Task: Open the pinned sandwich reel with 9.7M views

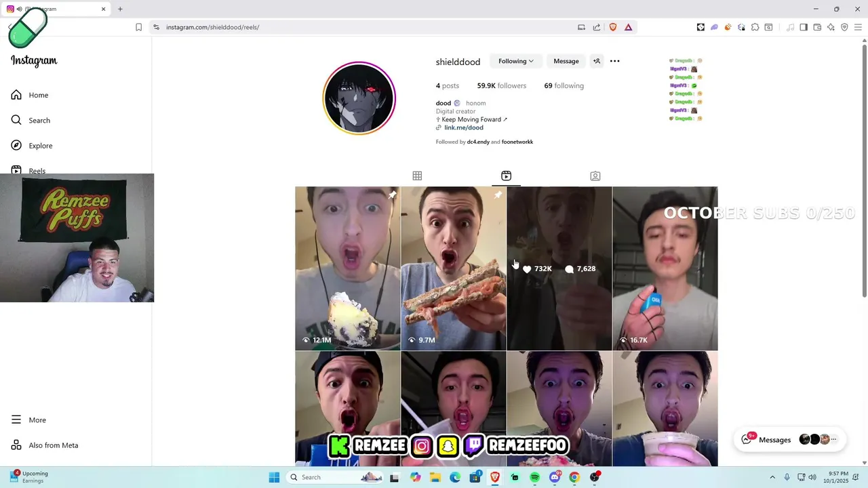Action: point(454,268)
